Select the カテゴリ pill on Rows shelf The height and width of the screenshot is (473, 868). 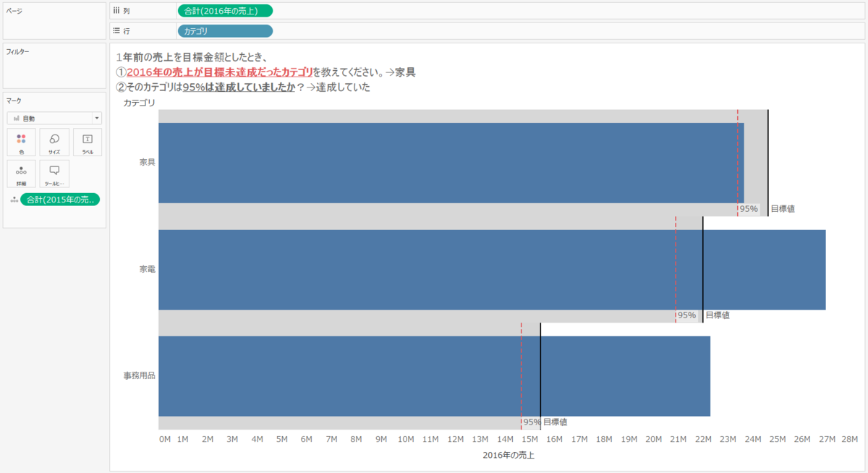pos(225,31)
